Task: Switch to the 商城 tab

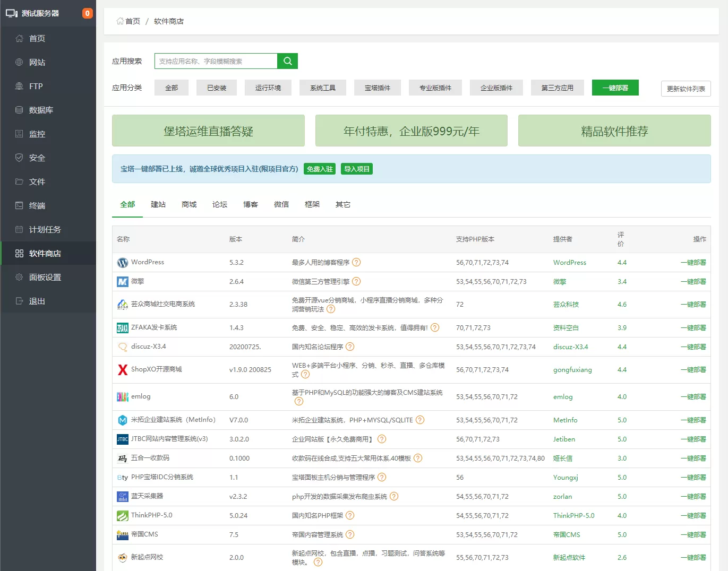Action: tap(189, 204)
